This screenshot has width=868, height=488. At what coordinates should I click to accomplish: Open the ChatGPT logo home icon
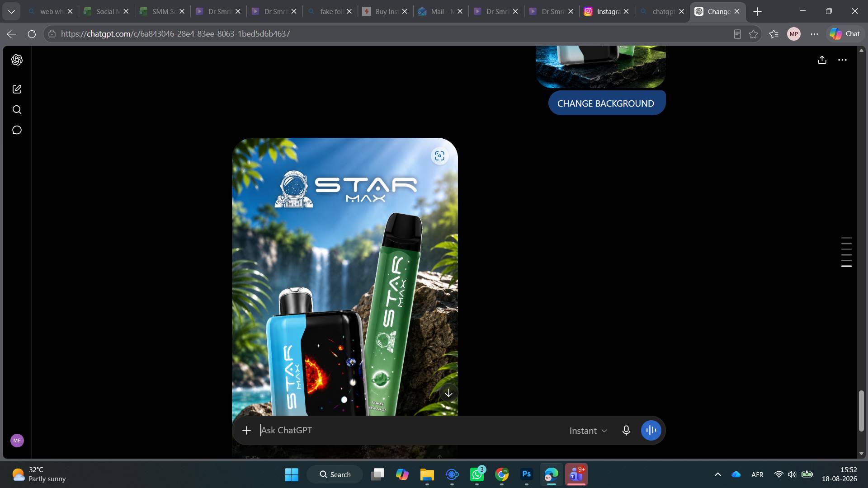(x=17, y=60)
